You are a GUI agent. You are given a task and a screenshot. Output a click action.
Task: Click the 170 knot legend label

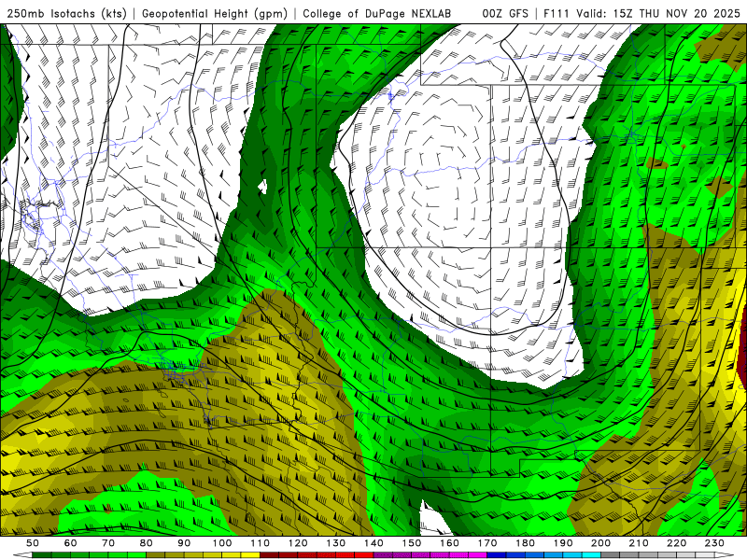point(487,543)
